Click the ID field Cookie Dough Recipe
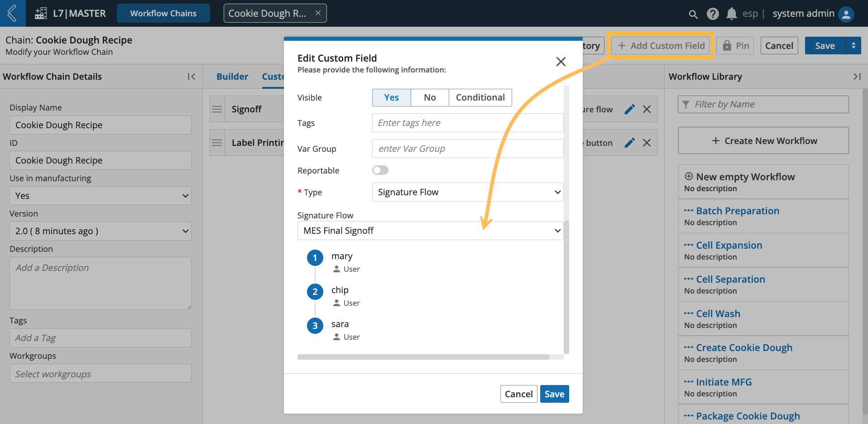The height and width of the screenshot is (424, 868). point(101,160)
